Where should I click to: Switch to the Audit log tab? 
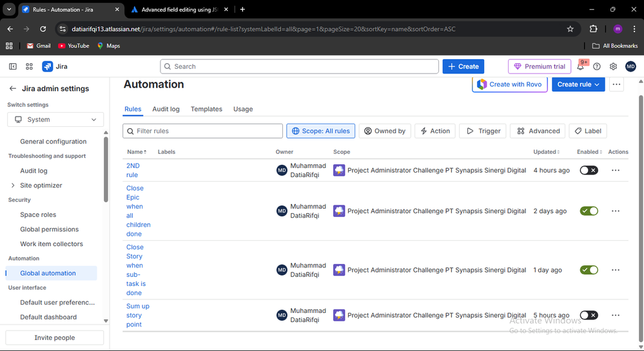coord(166,109)
